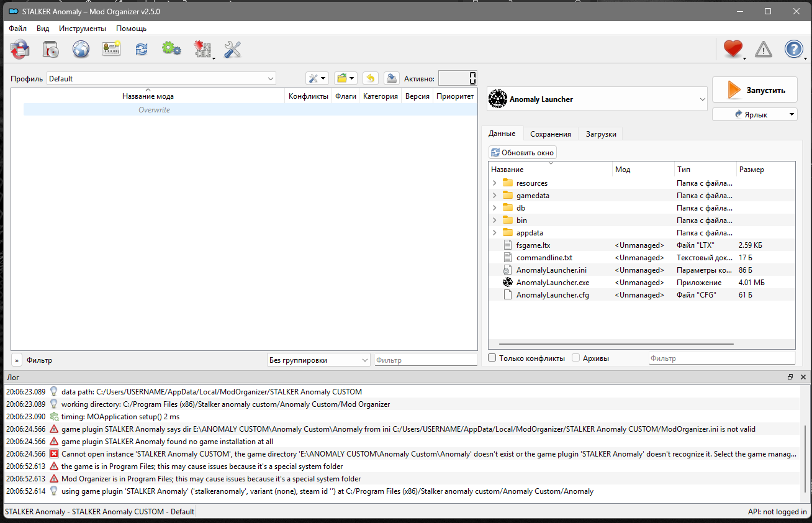Click the Запустить run button
The width and height of the screenshot is (812, 523).
755,90
